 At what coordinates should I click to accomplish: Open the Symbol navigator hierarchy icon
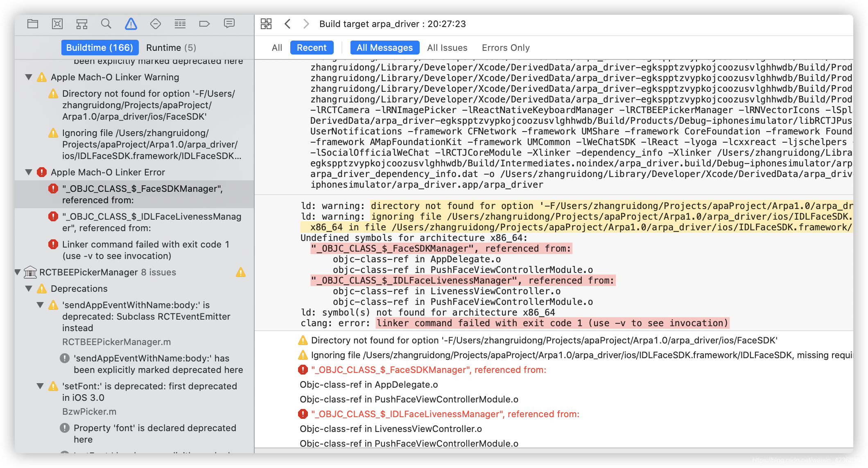tap(82, 24)
